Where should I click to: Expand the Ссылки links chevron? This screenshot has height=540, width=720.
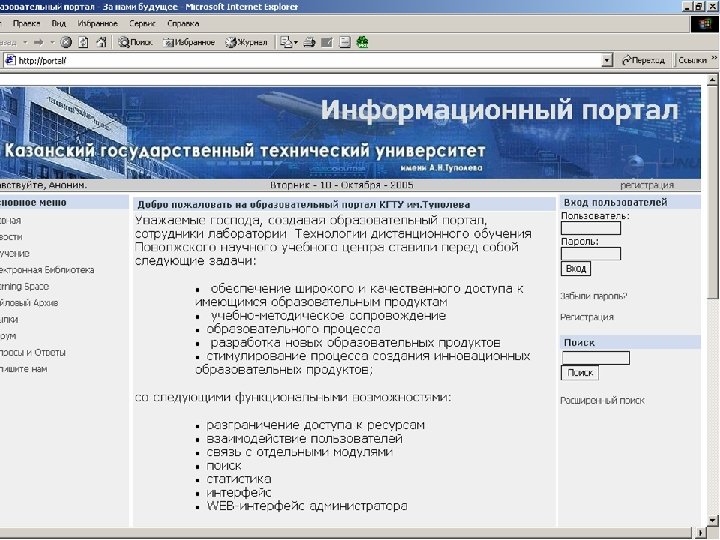coord(714,58)
